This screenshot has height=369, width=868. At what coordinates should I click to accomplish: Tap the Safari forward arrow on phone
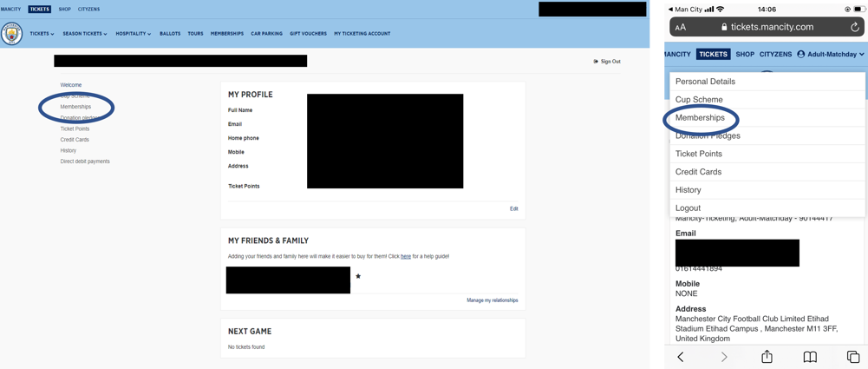(x=724, y=357)
